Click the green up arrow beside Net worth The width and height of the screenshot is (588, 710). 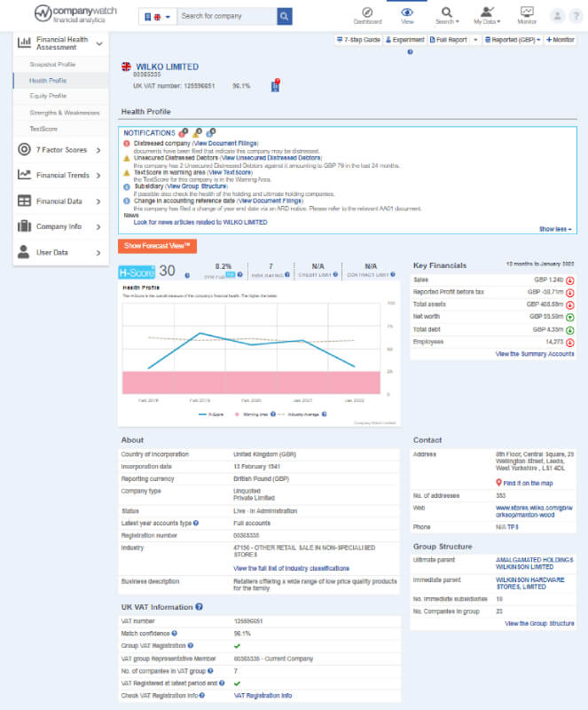coord(570,318)
